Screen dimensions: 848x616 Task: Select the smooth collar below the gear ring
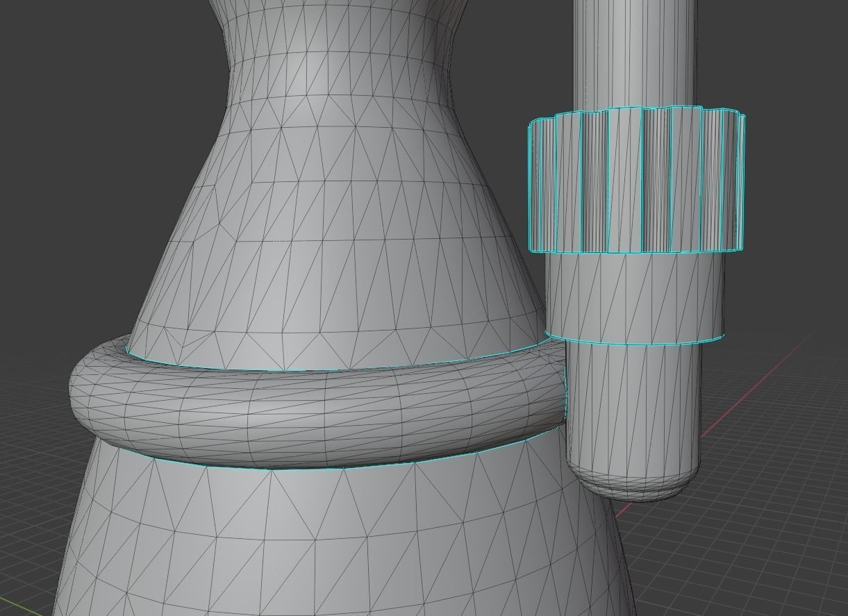click(635, 297)
